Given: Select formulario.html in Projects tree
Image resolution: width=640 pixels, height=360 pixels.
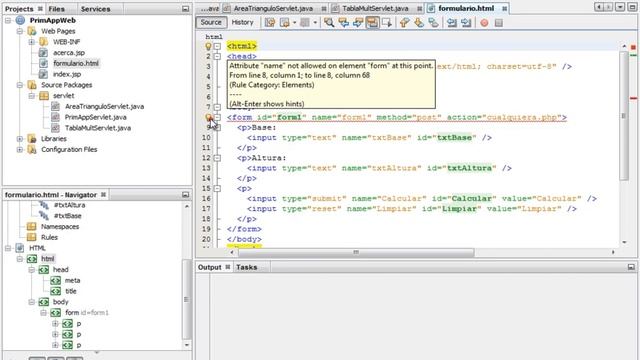Looking at the screenshot, I should (76, 63).
